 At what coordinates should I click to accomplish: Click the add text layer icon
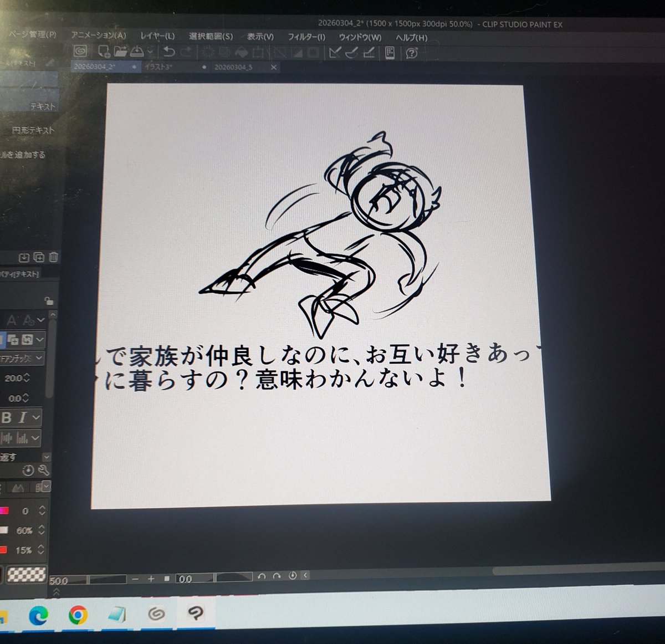coord(14,340)
